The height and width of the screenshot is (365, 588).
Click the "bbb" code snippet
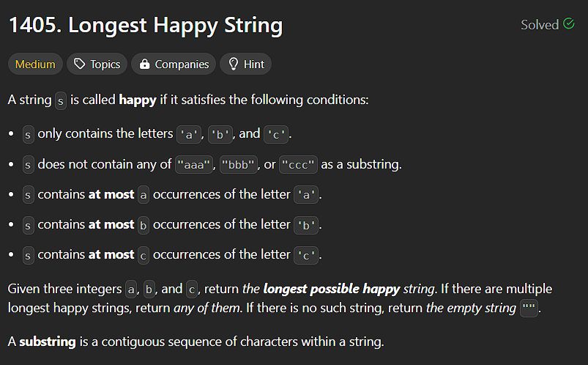pyautogui.click(x=239, y=164)
